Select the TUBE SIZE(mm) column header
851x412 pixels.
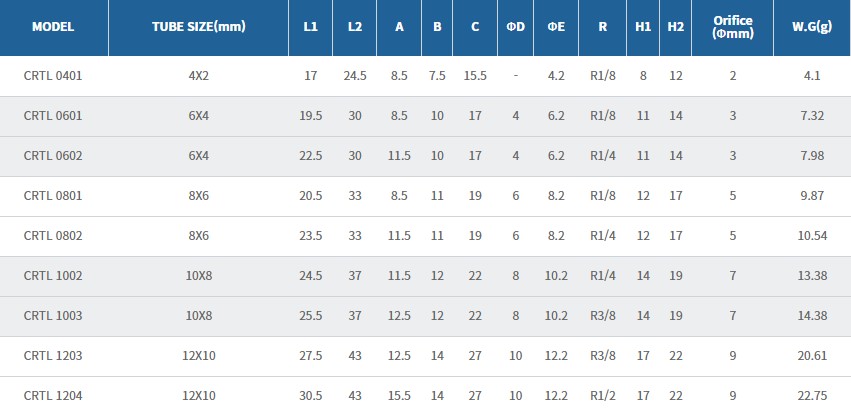point(197,27)
